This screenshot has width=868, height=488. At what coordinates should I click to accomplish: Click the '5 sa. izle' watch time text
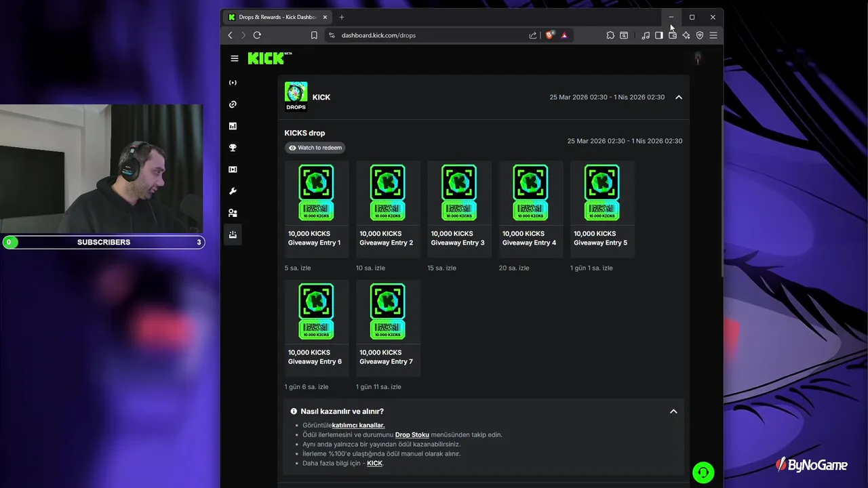tap(298, 268)
